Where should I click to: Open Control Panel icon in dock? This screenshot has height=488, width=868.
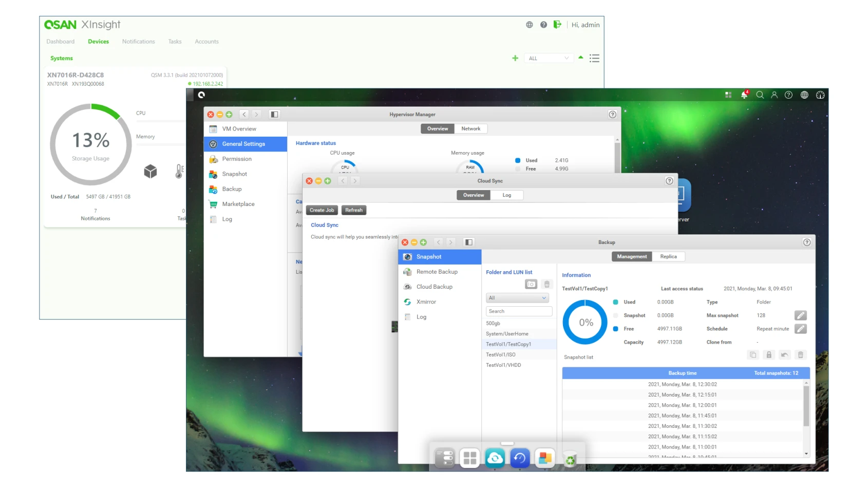pos(445,458)
